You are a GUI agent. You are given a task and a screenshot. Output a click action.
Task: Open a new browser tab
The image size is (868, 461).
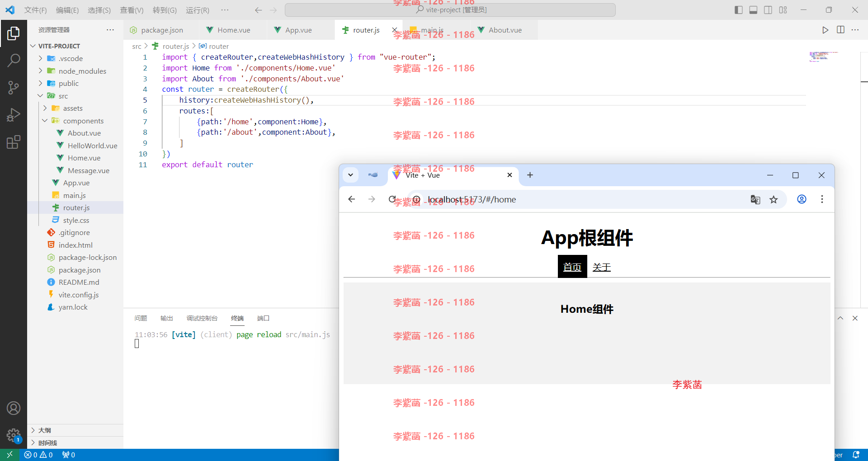(530, 175)
